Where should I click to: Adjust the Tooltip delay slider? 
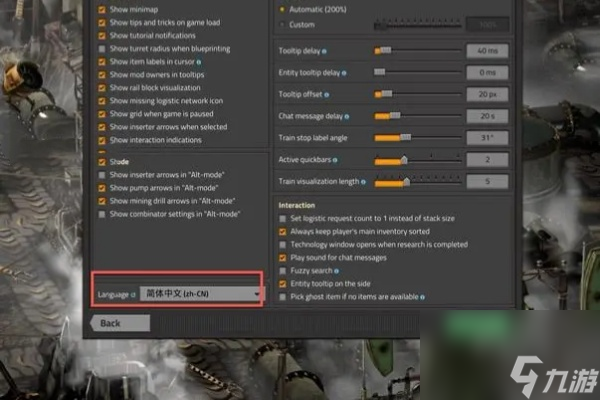point(418,51)
